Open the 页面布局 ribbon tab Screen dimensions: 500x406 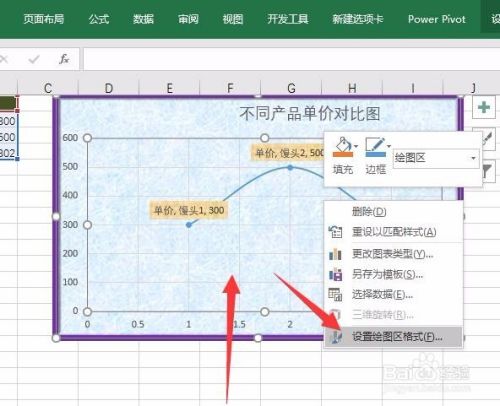(x=44, y=19)
